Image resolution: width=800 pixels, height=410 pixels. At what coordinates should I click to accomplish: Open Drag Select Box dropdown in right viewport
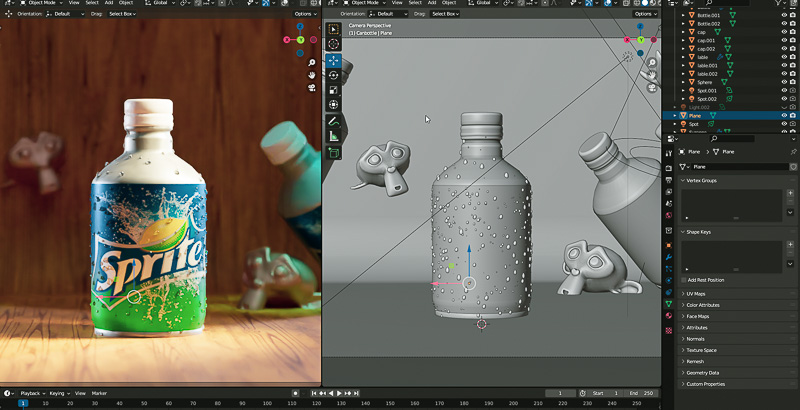click(445, 14)
